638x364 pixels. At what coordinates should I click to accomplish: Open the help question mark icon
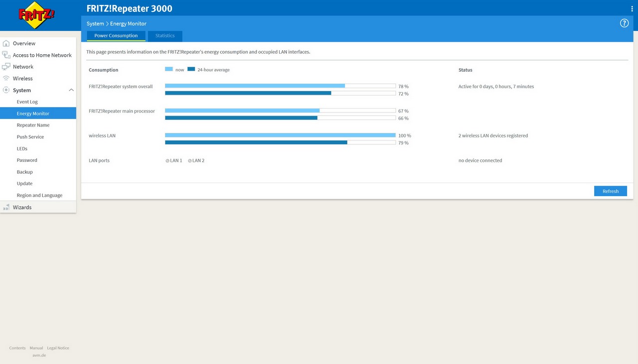point(624,23)
